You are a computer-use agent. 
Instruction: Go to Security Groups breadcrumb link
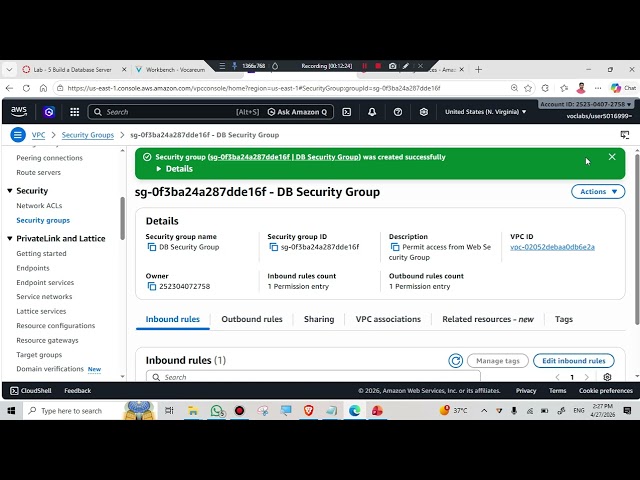(88, 135)
